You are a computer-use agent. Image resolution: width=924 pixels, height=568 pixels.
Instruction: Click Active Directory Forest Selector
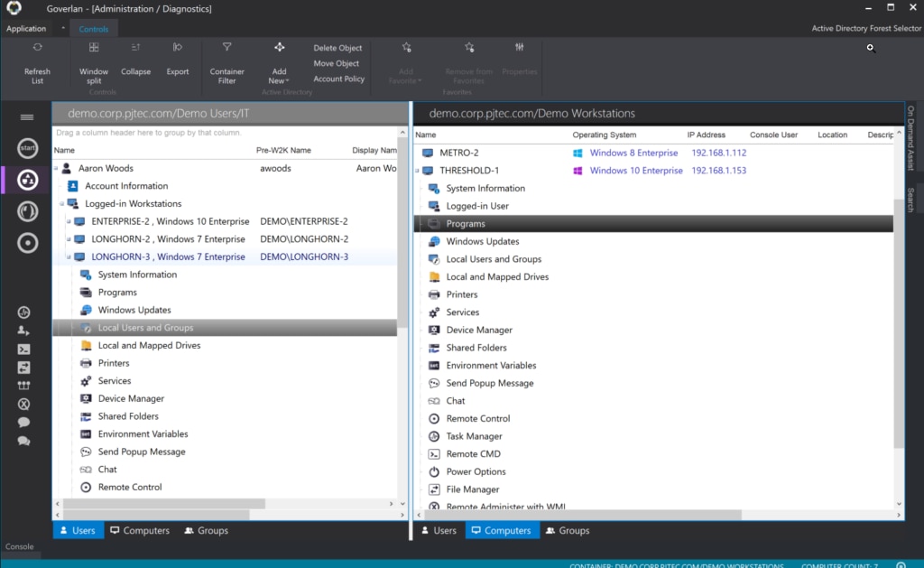click(x=865, y=28)
